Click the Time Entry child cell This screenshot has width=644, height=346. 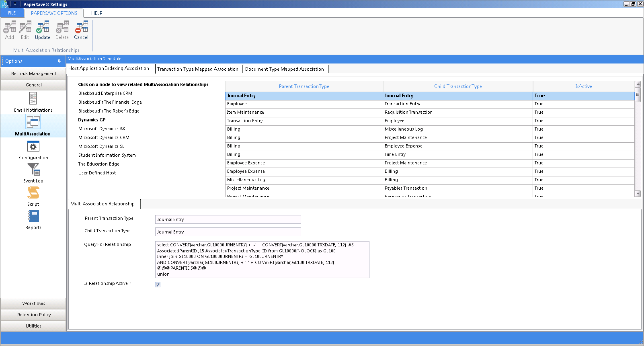tap(458, 155)
